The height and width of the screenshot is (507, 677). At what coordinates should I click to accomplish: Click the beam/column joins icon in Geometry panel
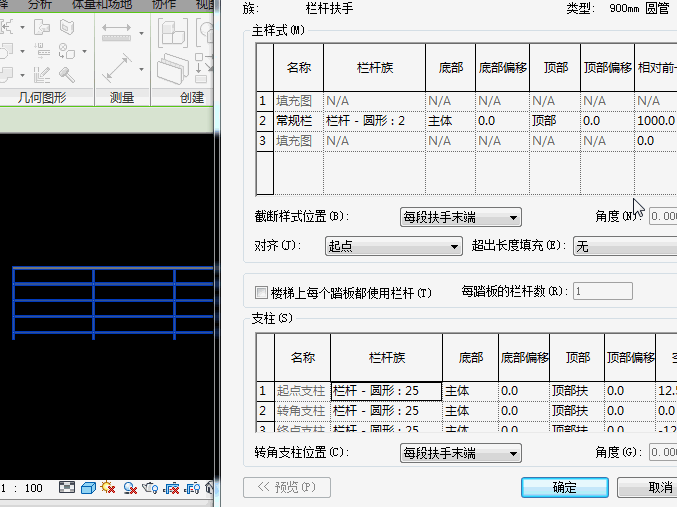pyautogui.click(x=42, y=51)
